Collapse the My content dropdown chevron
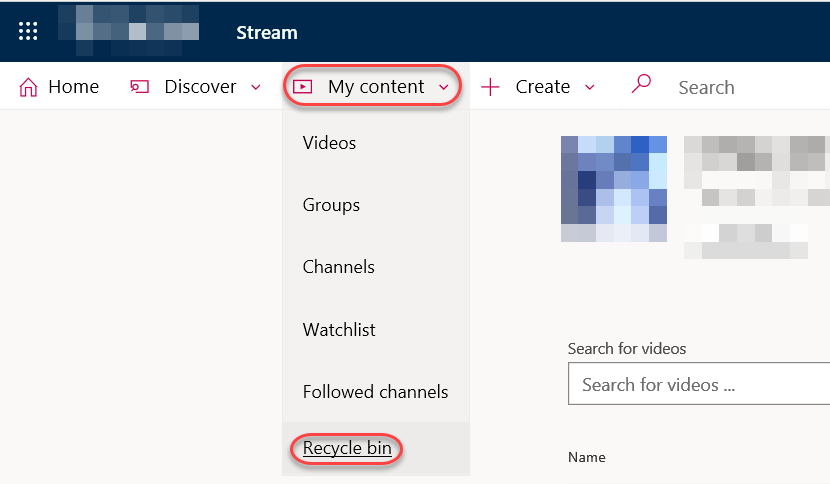The width and height of the screenshot is (830, 484). pyautogui.click(x=443, y=88)
